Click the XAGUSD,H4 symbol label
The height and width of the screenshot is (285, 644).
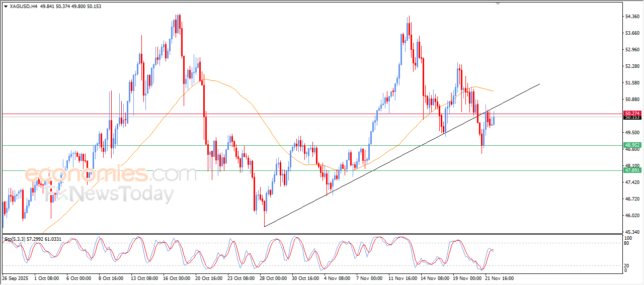click(x=23, y=6)
